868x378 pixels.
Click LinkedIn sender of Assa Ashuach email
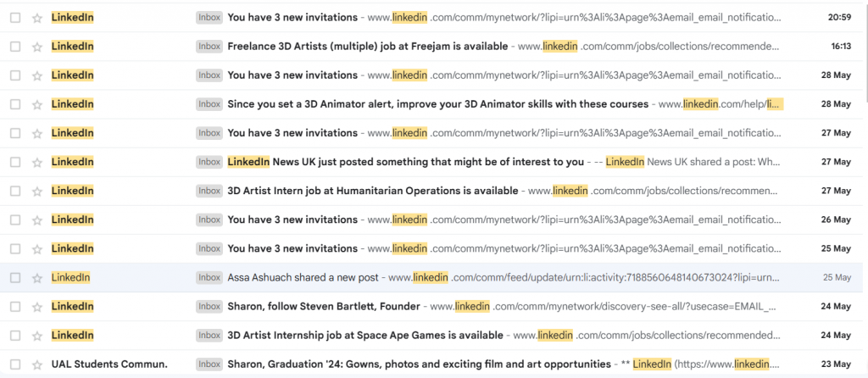click(x=70, y=278)
